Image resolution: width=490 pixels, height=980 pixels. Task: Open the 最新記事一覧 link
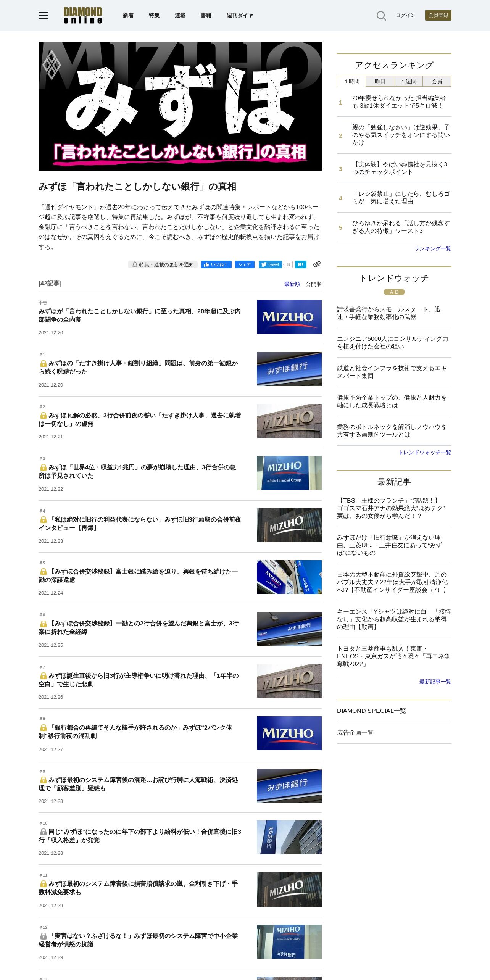tap(435, 682)
